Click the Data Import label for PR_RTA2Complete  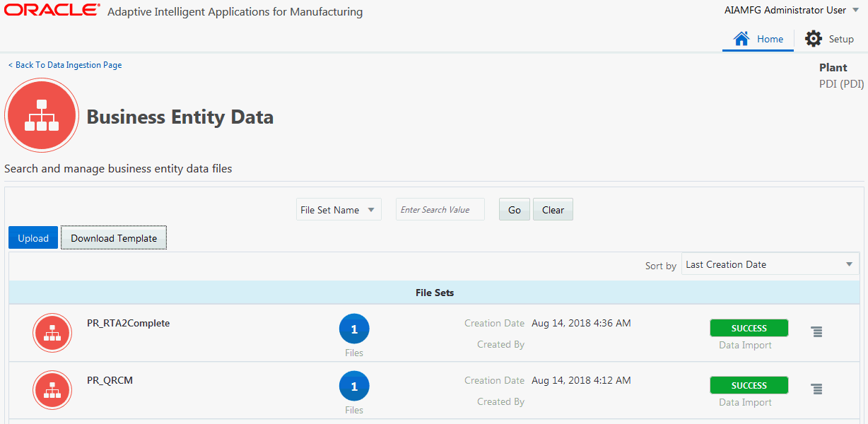(x=746, y=345)
